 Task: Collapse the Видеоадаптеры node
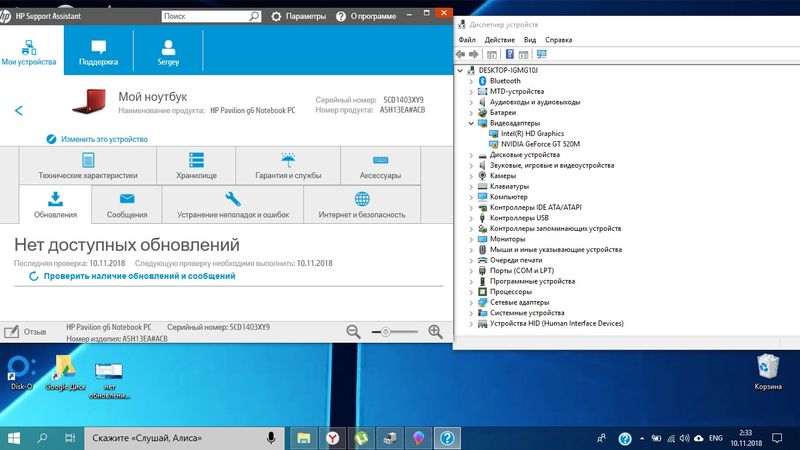click(471, 123)
